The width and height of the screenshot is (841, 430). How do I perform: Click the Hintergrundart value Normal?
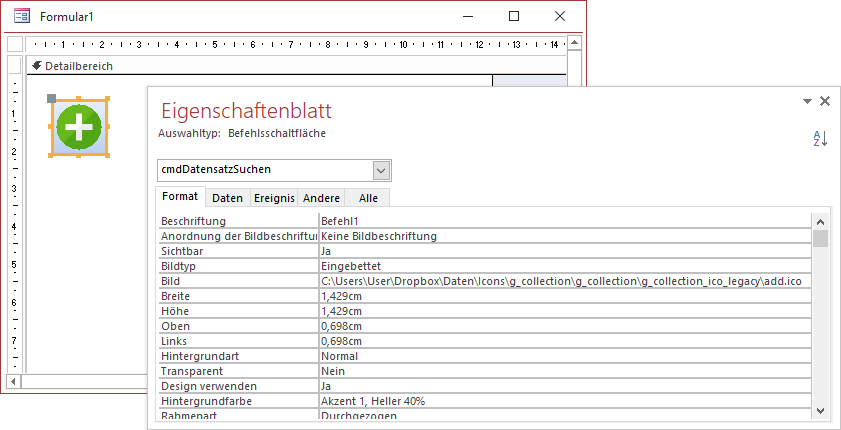[565, 356]
